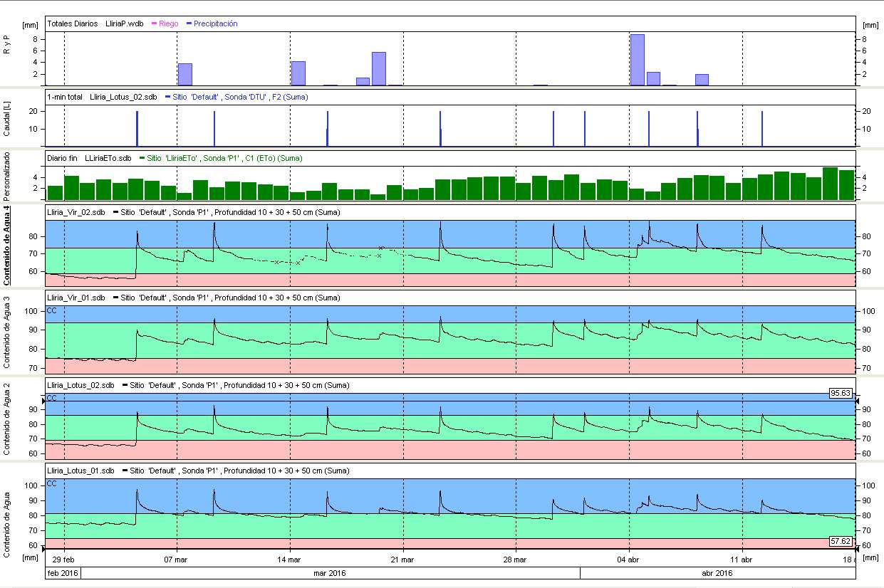Screen dimensions: 884x588
Task: Click the Sitio 'LliriaETo' C1 (ETo) legend
Action: pos(221,158)
